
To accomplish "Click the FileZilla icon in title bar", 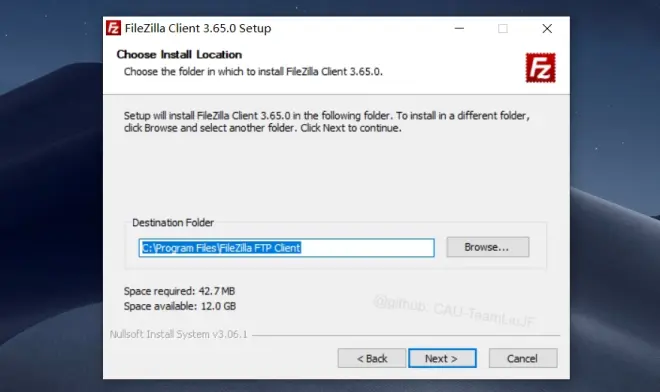I will coord(113,28).
